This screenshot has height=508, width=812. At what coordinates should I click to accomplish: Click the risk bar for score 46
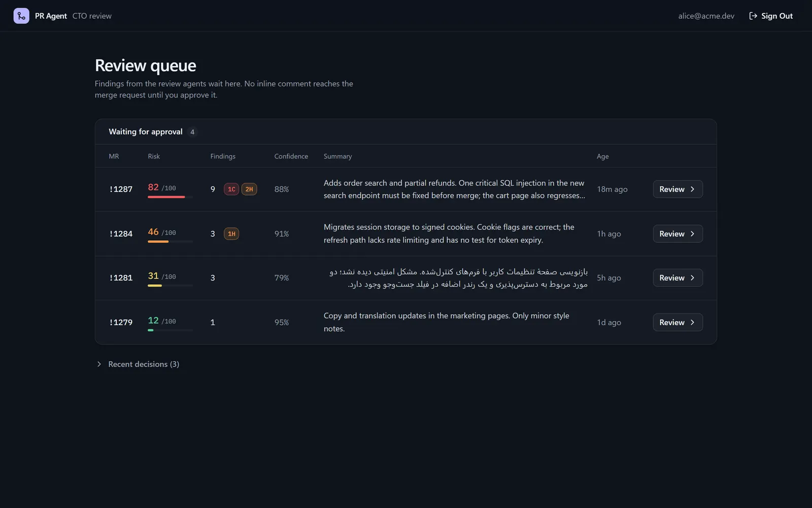[170, 241]
